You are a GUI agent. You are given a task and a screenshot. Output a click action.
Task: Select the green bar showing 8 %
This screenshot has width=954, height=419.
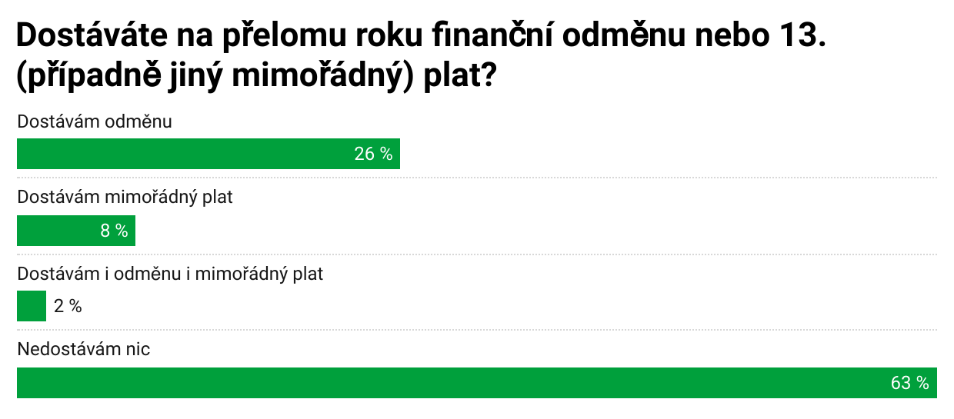[x=76, y=230]
